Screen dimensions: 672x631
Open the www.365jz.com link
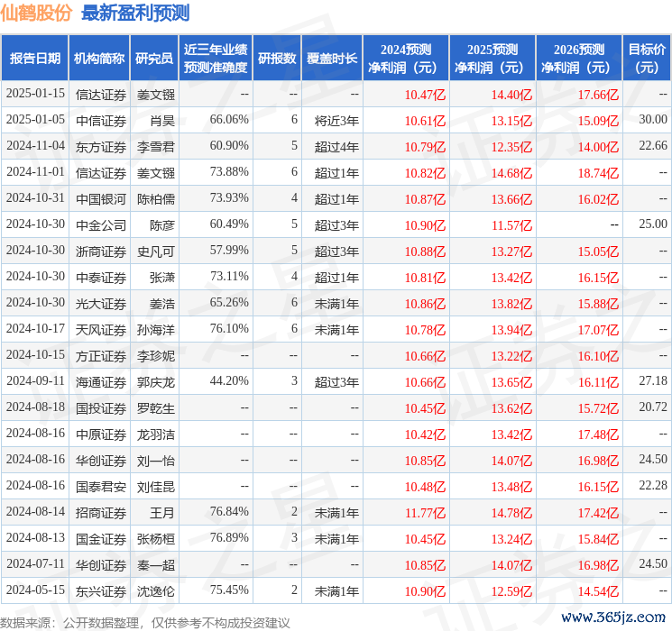pyautogui.click(x=613, y=617)
